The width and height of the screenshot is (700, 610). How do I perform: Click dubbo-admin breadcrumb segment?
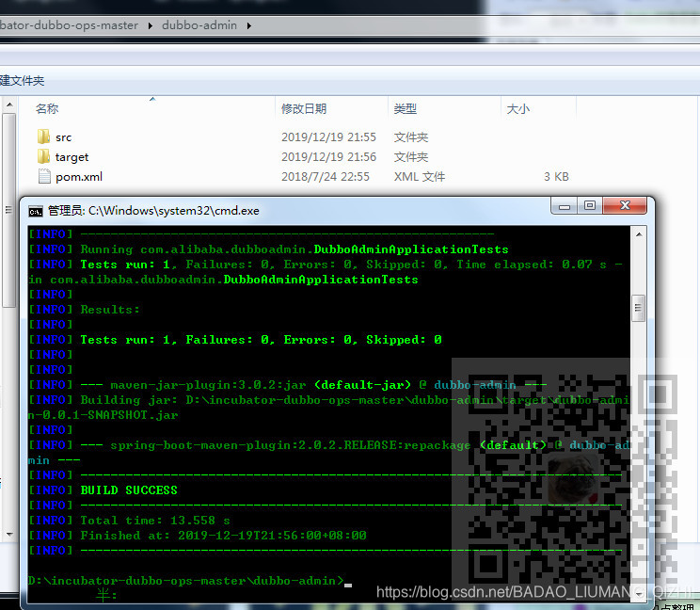click(199, 25)
